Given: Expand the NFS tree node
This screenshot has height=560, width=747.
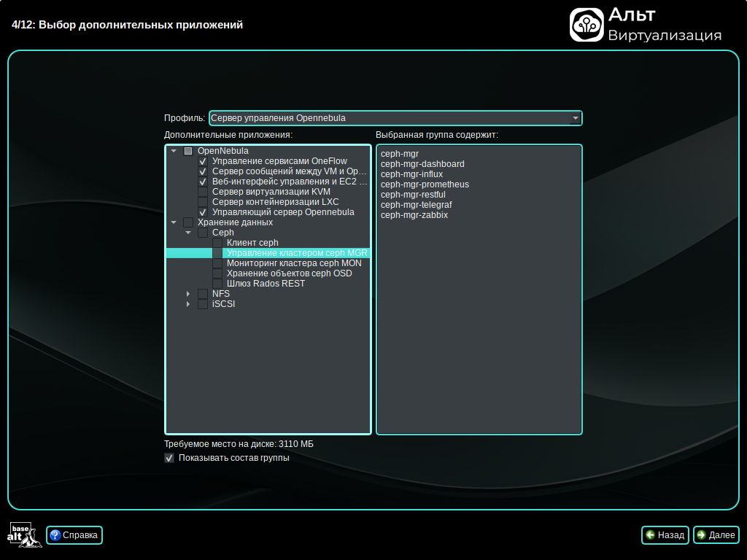Looking at the screenshot, I should [188, 294].
